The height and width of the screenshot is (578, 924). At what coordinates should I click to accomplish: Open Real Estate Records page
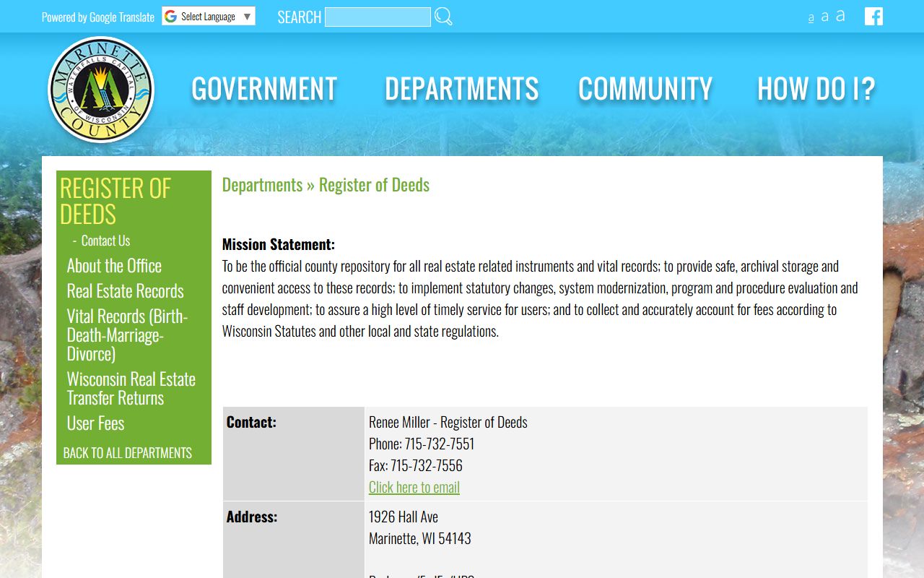point(126,291)
